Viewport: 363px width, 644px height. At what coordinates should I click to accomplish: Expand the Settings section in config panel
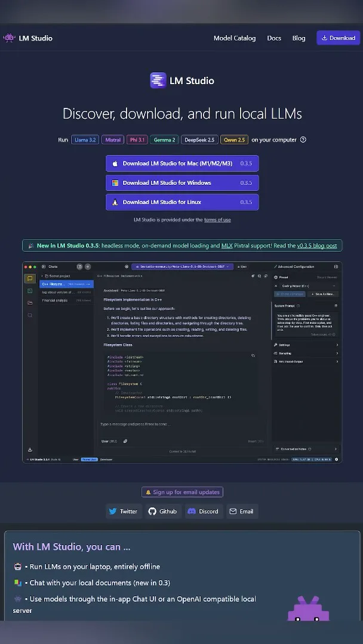(x=306, y=345)
